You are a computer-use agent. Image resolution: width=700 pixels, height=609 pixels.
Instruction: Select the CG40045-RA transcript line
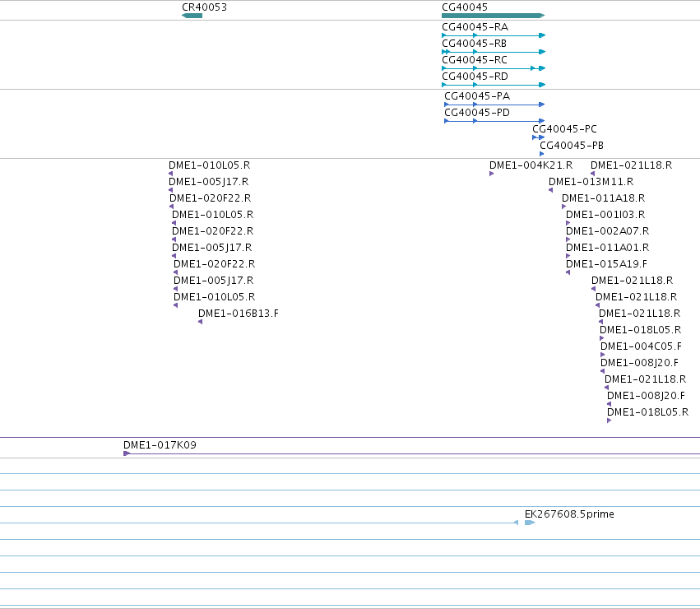[x=494, y=35]
